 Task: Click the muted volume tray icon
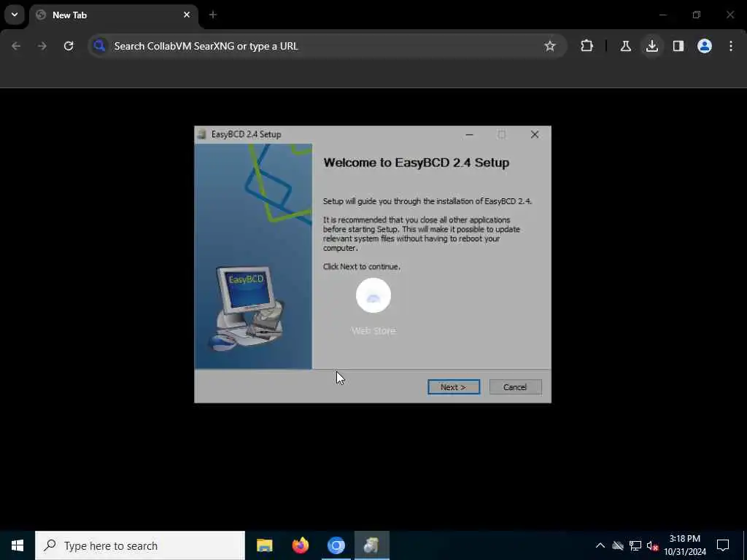click(x=653, y=545)
